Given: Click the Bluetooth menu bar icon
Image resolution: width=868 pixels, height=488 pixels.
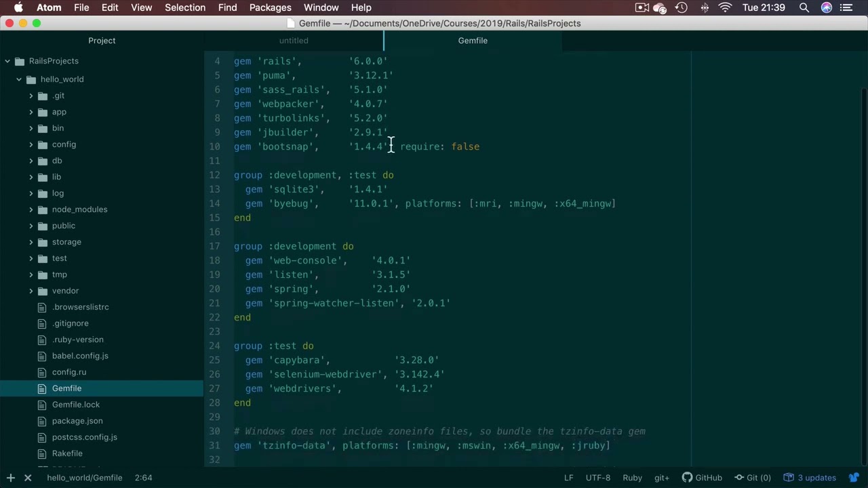Looking at the screenshot, I should click(705, 7).
